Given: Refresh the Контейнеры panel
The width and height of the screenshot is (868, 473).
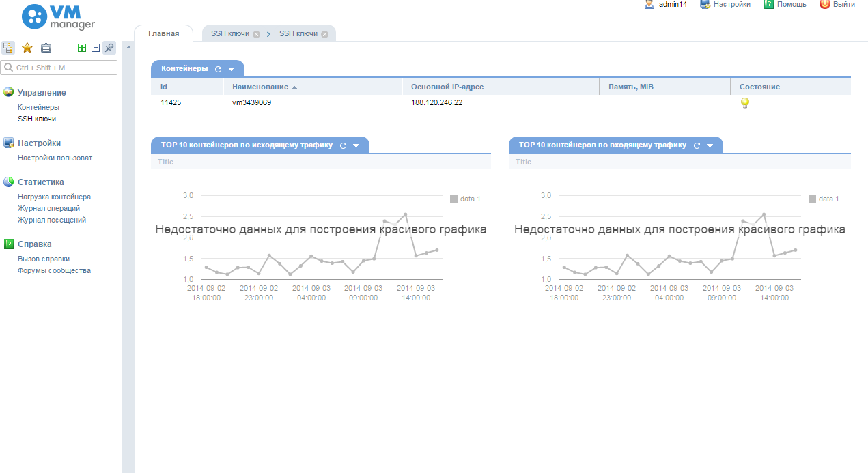Looking at the screenshot, I should click(219, 69).
